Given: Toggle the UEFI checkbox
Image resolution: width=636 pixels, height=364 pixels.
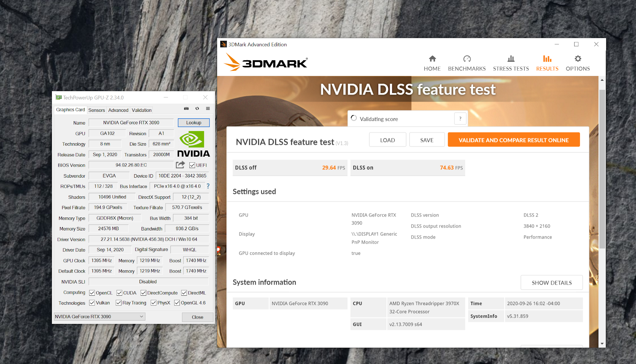Looking at the screenshot, I should point(192,165).
